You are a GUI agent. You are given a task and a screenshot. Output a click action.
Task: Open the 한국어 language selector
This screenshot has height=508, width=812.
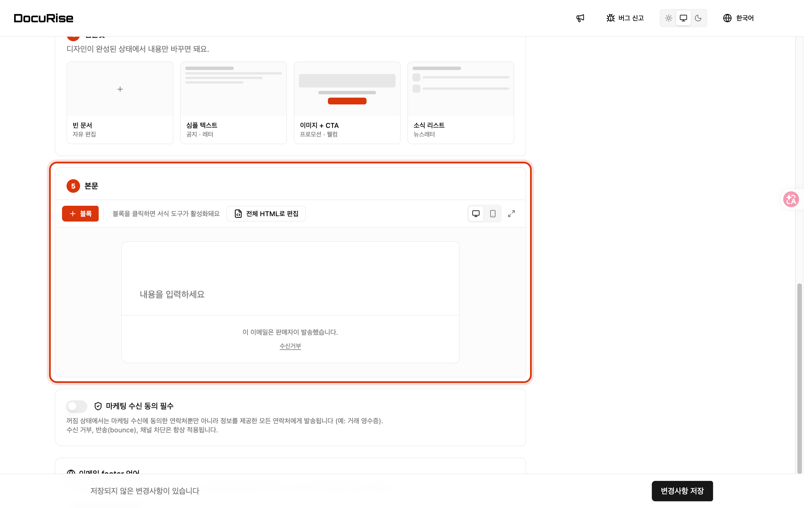click(738, 18)
